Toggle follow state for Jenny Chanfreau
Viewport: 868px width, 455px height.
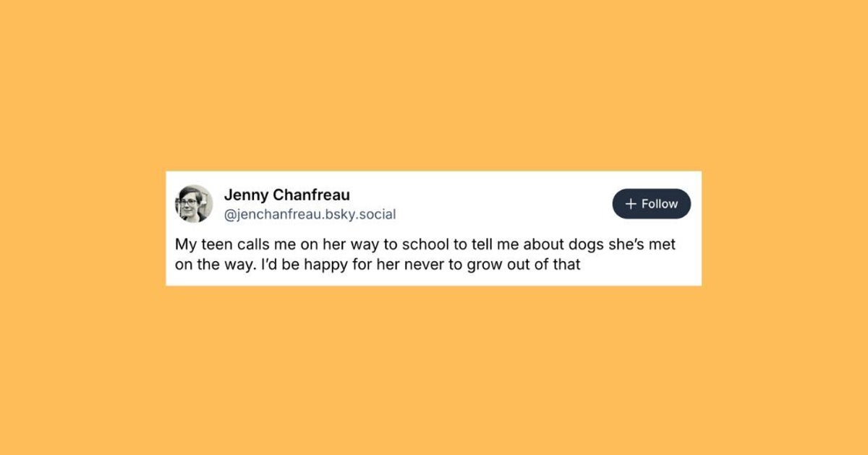[x=651, y=203]
